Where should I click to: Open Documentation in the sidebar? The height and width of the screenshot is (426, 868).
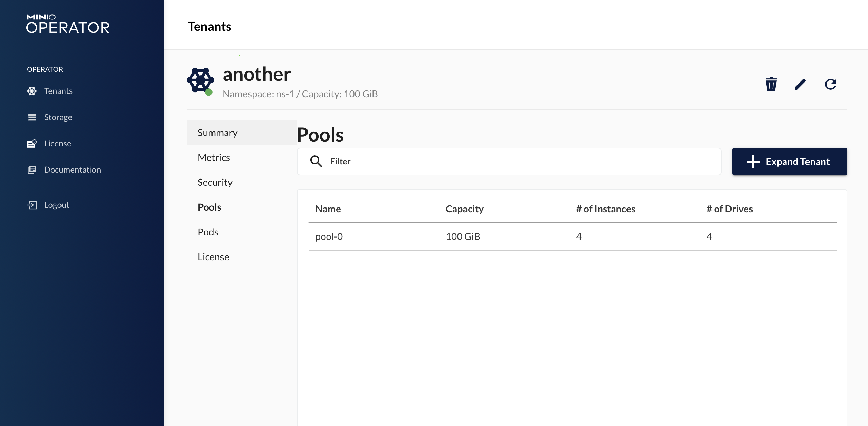(x=72, y=170)
